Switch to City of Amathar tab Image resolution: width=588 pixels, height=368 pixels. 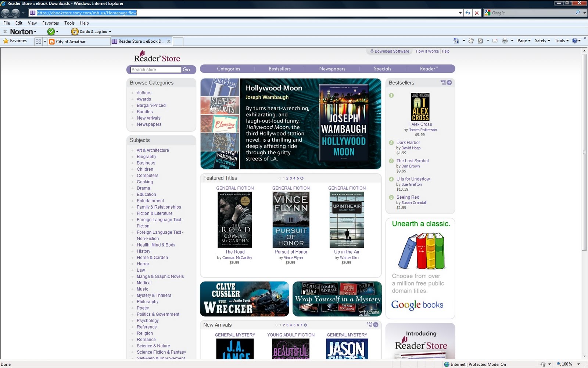tap(79, 42)
